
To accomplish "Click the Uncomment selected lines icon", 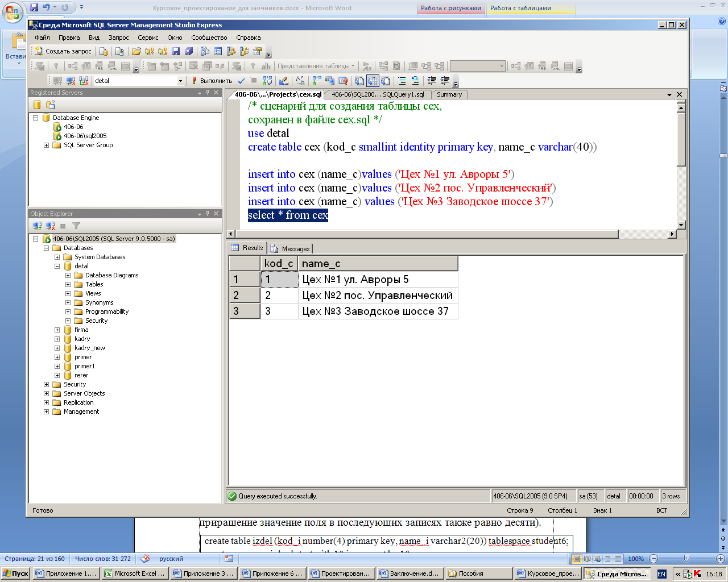I will (415, 81).
